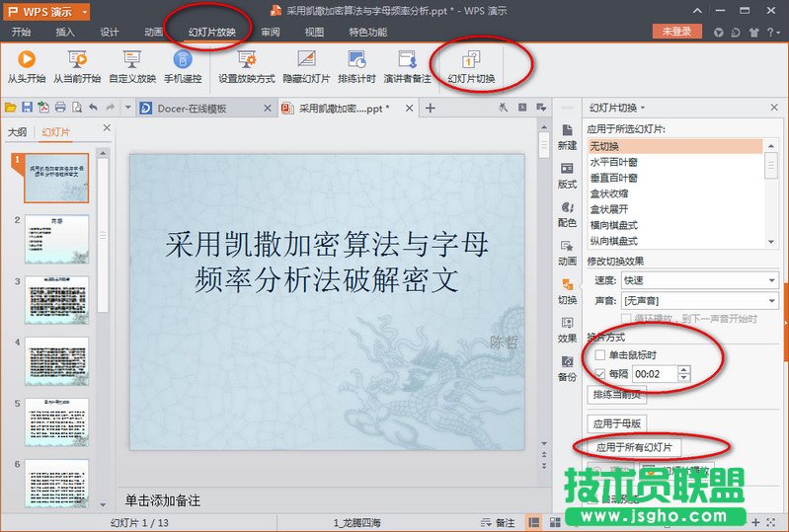The width and height of the screenshot is (789, 532).
Task: Open Speaker Notes (演讲者备注)
Action: tap(407, 66)
